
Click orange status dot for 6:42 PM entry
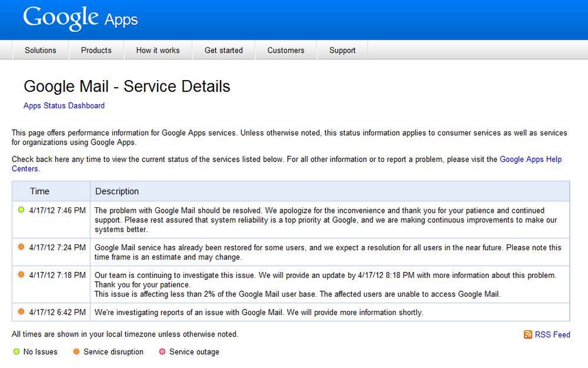point(21,311)
